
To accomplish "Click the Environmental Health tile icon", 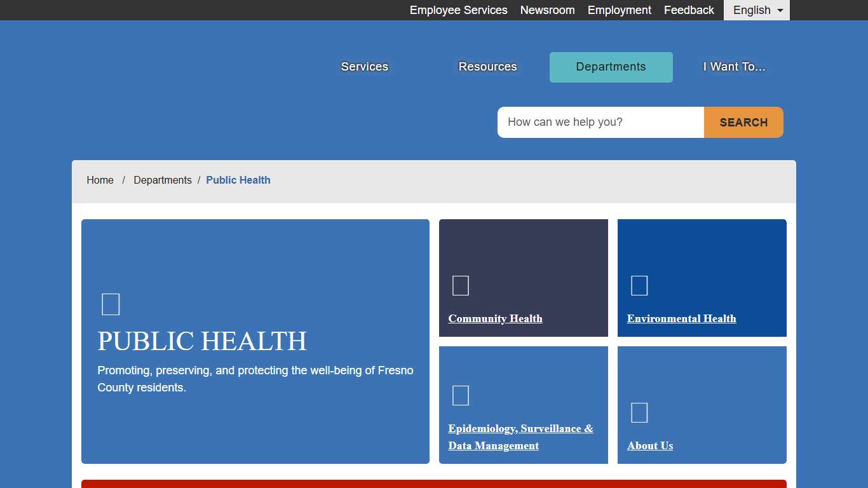I will tap(639, 285).
